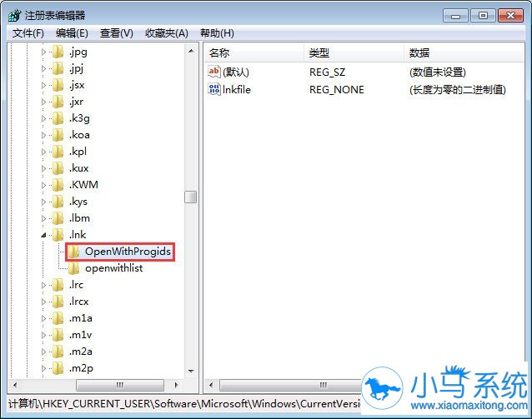This screenshot has width=532, height=419.
Task: Click the tree pane vertical scroll thumb
Action: click(191, 197)
